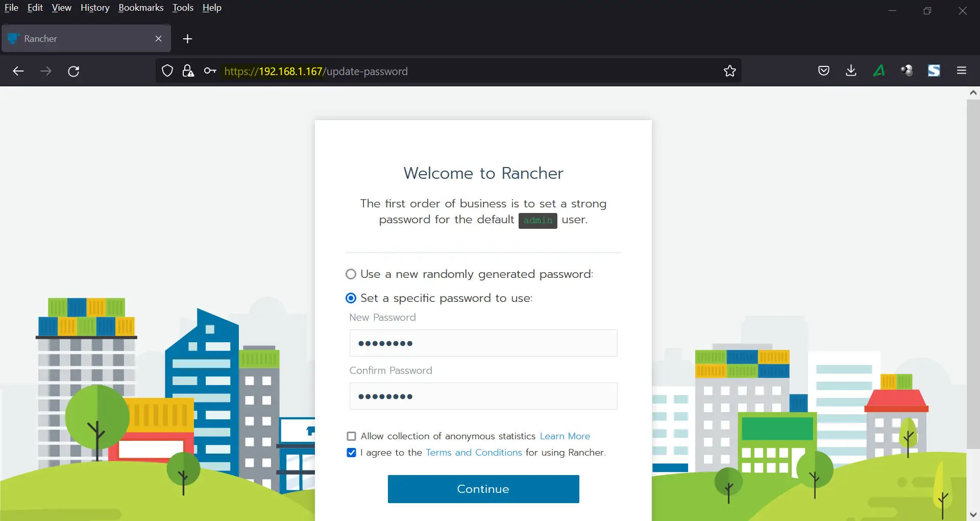Open the Firefox hamburger menu
Screen dimensions: 980x521
coord(962,71)
